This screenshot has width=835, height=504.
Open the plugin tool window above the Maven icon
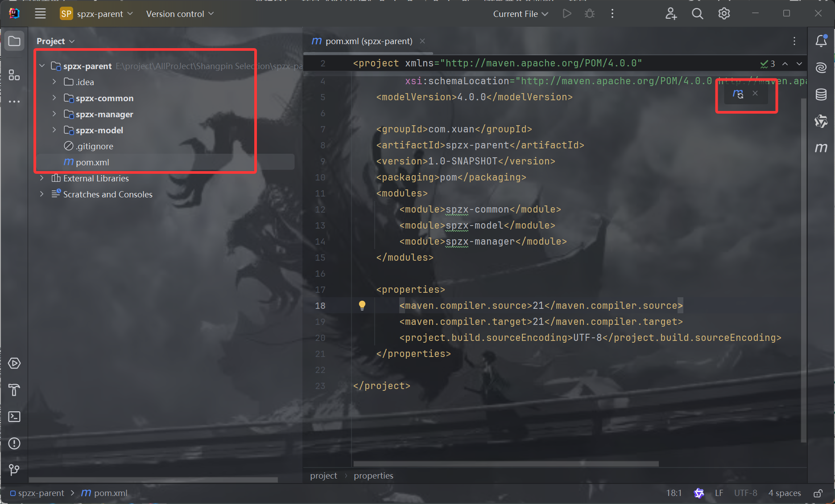click(x=821, y=121)
